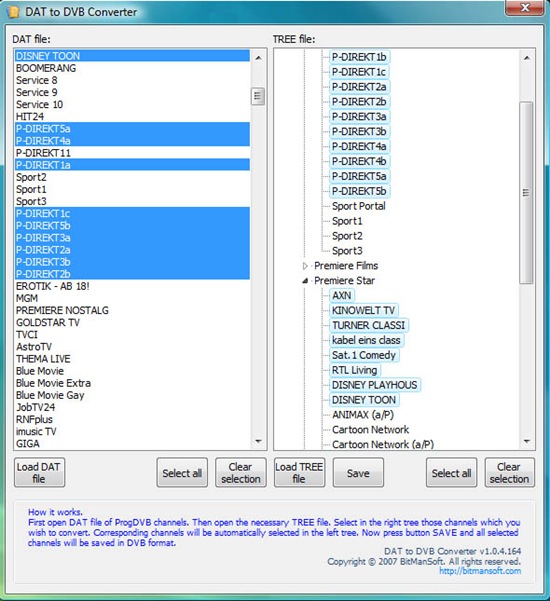Image resolution: width=550 pixels, height=601 pixels.
Task: Click the Load DAT file button
Action: click(x=39, y=473)
